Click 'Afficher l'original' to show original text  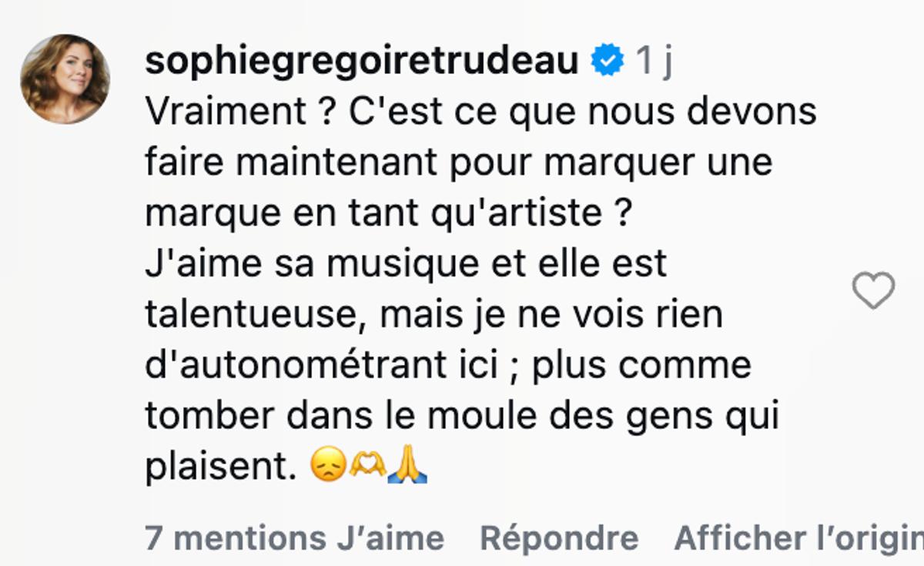[799, 538]
